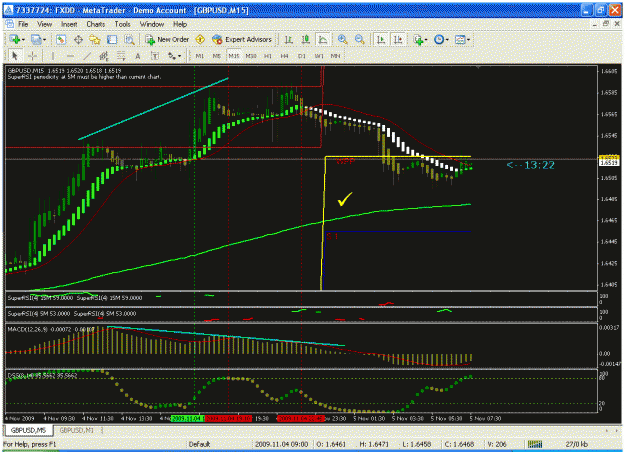Select the Fibonacci Retracement tool
The height and width of the screenshot is (452, 625).
[x=121, y=56]
